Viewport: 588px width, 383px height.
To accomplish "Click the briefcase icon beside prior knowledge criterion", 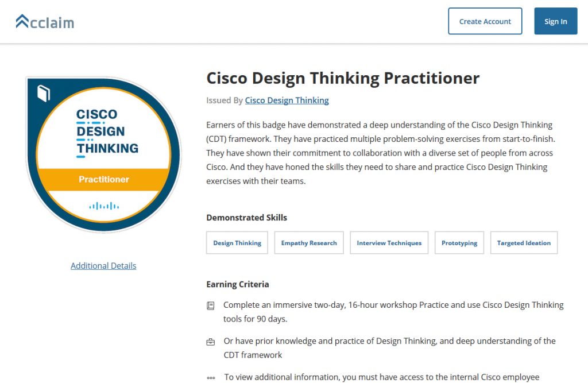I will [211, 342].
